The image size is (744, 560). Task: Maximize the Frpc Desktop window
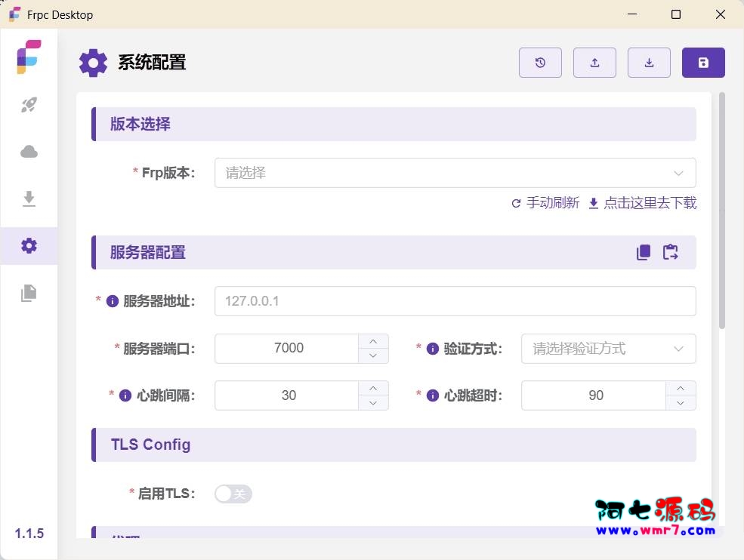click(676, 14)
